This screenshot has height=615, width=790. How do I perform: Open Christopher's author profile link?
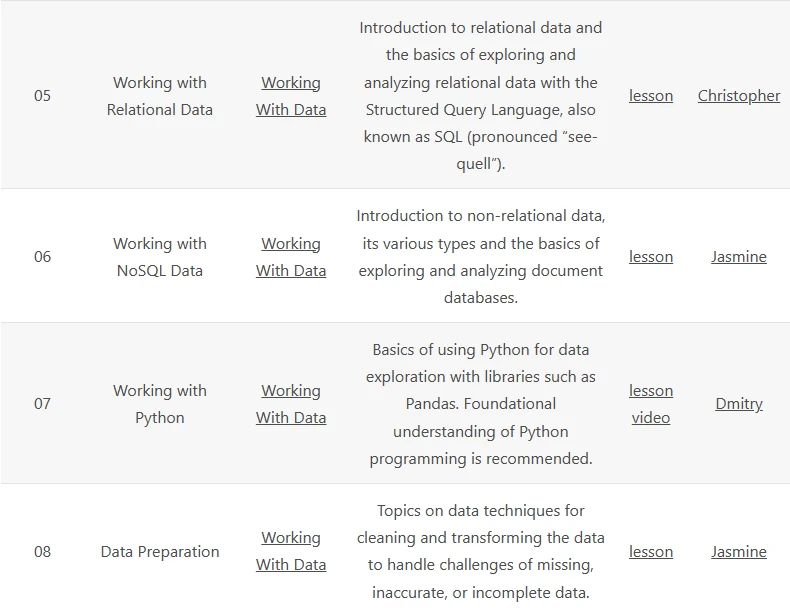coord(739,96)
